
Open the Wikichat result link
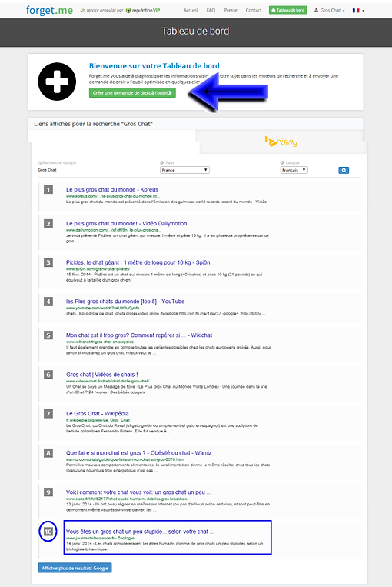pyautogui.click(x=139, y=335)
